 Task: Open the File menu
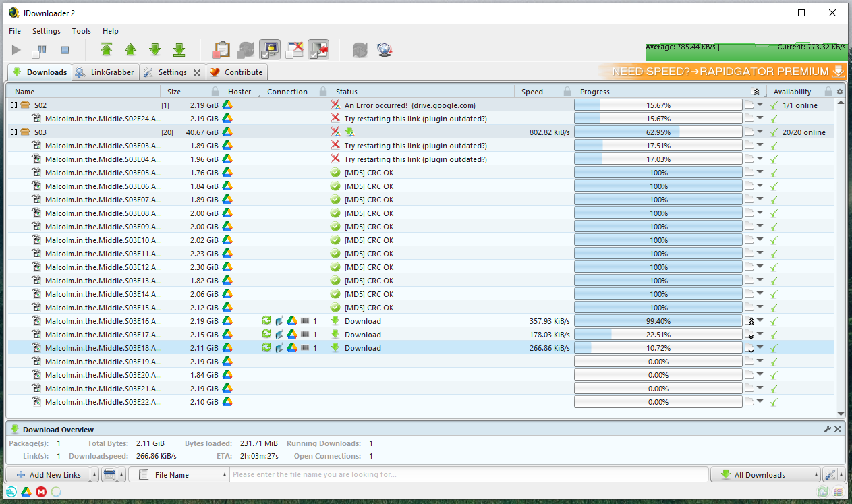[x=15, y=31]
